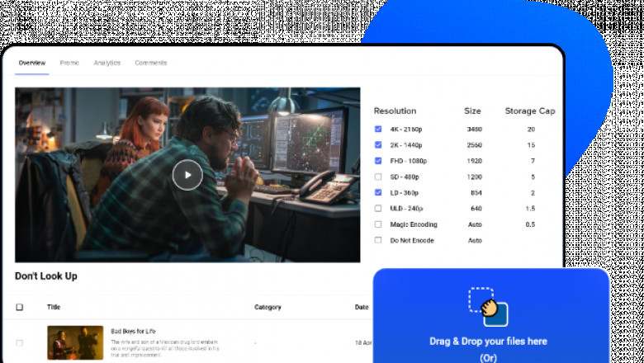
Task: Click the 1920 size value
Action: (475, 161)
